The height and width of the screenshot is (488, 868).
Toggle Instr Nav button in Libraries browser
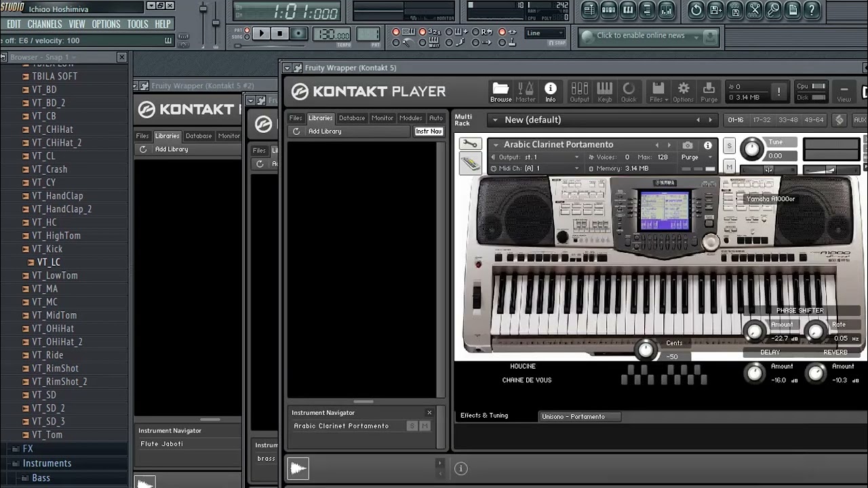[x=429, y=131]
